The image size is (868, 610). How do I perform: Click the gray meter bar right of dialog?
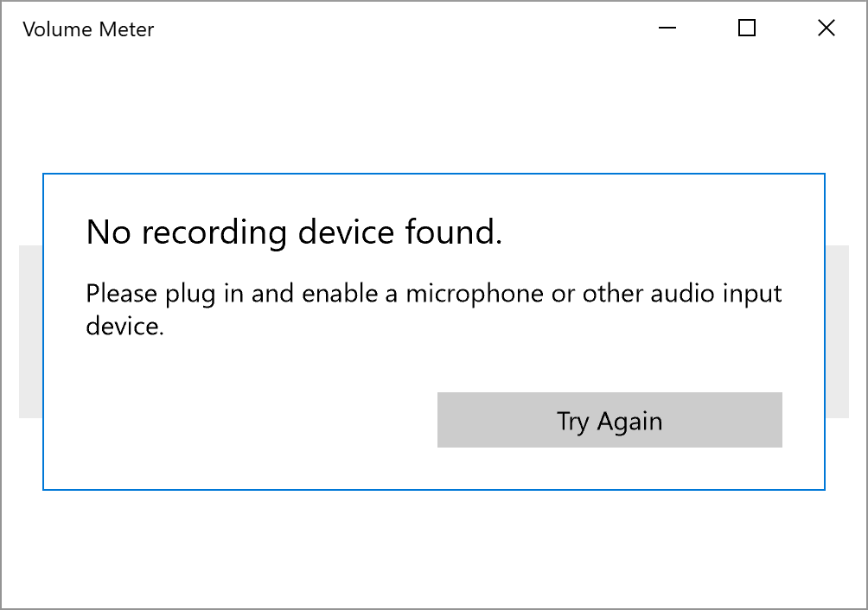point(837,332)
